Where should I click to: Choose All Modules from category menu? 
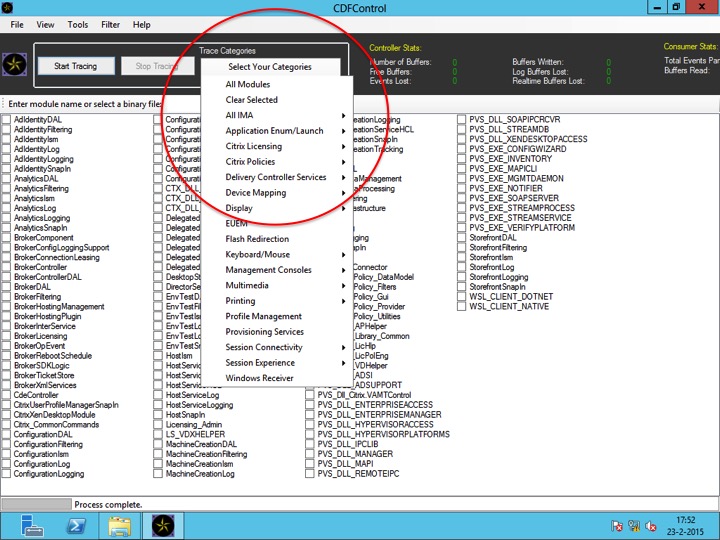(x=277, y=84)
